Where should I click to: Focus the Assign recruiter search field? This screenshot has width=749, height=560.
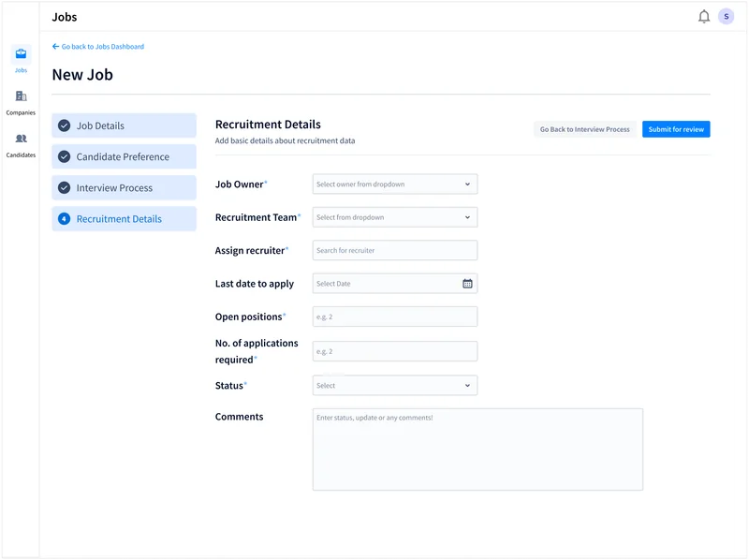point(395,250)
